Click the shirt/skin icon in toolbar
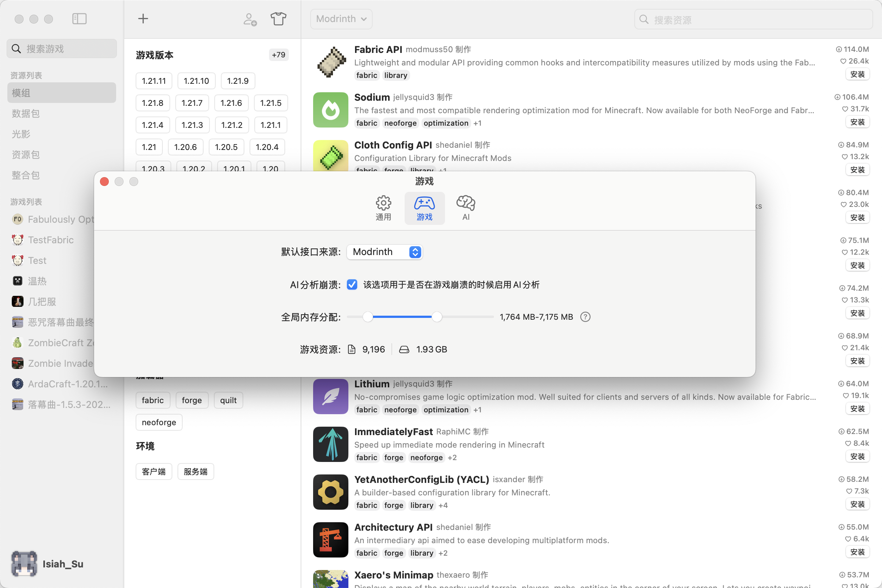The height and width of the screenshot is (588, 882). (x=278, y=18)
